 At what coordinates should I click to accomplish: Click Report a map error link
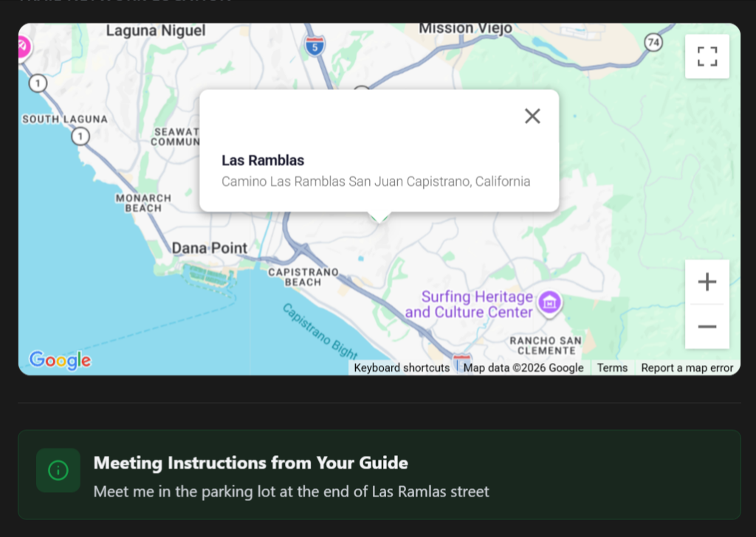coord(687,367)
